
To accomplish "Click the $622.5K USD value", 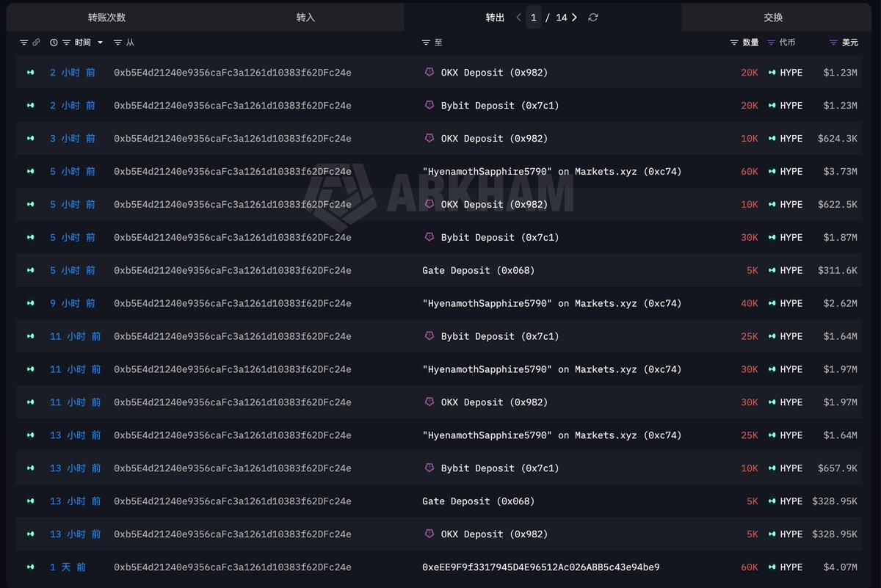I will (838, 205).
